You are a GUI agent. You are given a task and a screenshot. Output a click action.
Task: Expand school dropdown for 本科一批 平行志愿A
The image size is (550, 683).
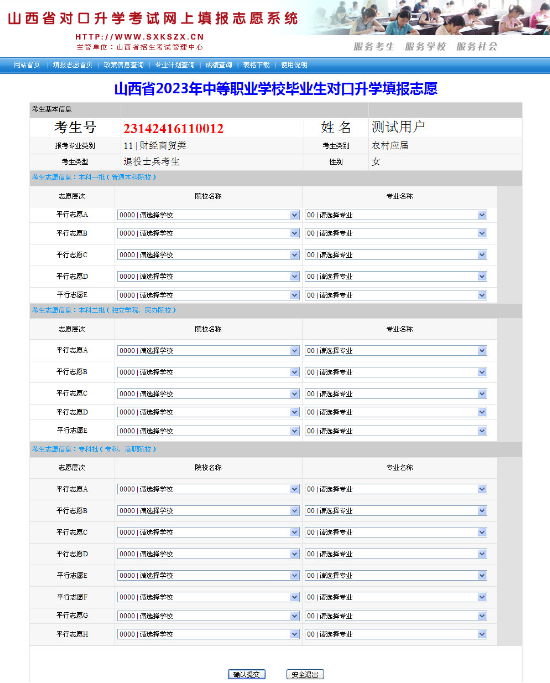coord(208,215)
